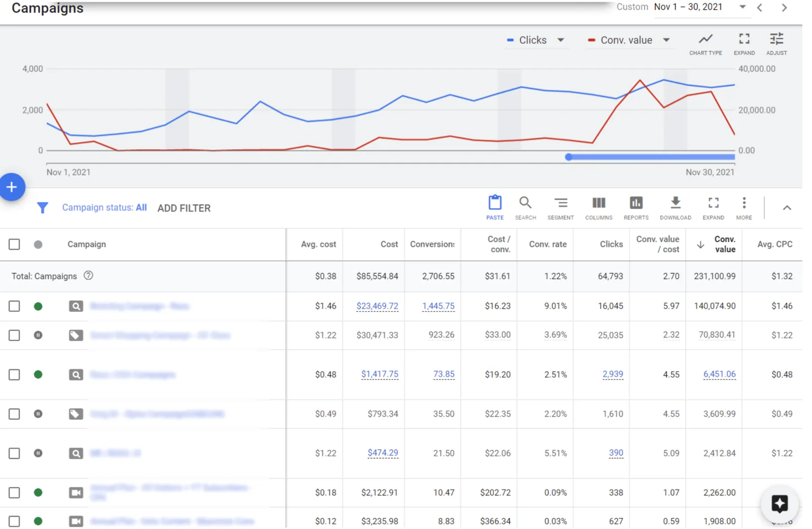Go to the previous date range

(x=760, y=8)
